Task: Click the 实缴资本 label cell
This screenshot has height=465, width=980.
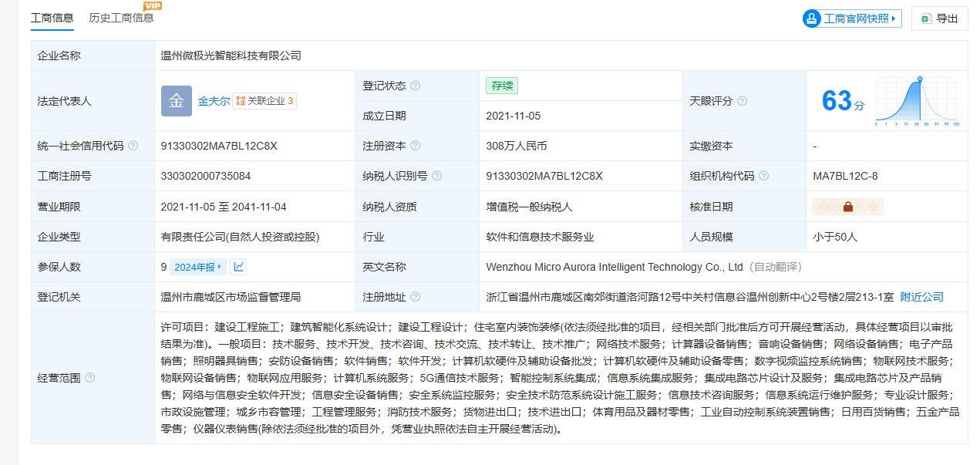Action: point(744,146)
